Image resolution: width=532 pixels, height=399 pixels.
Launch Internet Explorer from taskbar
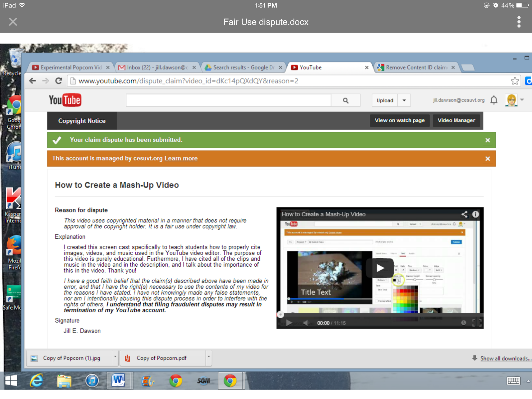coord(36,381)
